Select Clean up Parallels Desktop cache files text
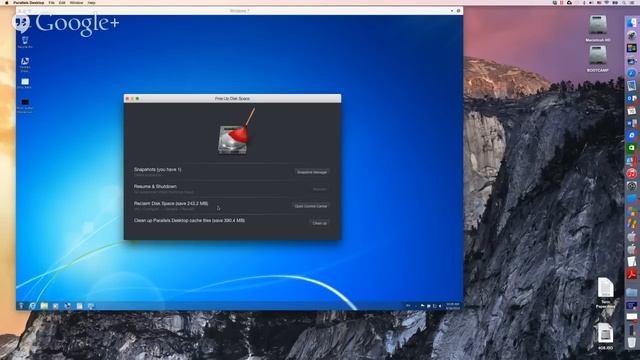Viewport: 640px width, 360px height. point(189,220)
